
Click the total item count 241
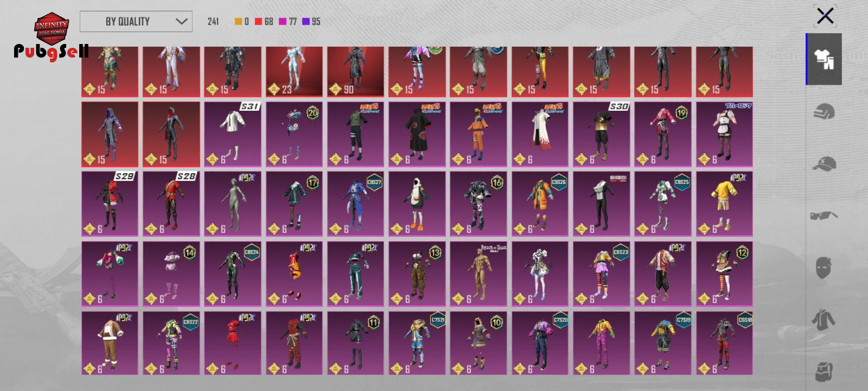[x=213, y=22]
